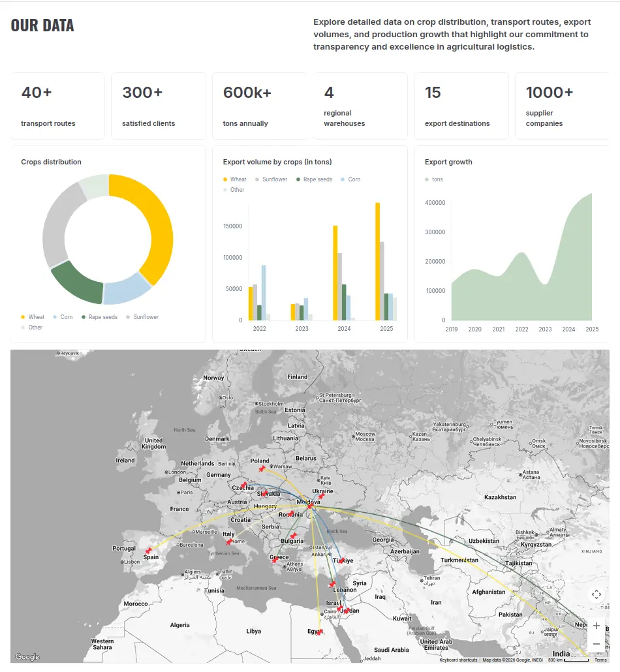Screen dimensions: 620x672
Task: Select the red pin in Greece
Action: pyautogui.click(x=275, y=560)
